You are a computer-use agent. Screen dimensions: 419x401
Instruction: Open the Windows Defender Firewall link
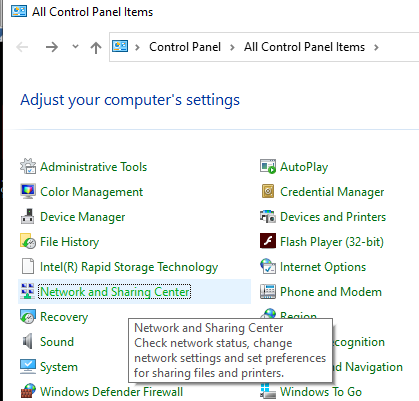[112, 392]
